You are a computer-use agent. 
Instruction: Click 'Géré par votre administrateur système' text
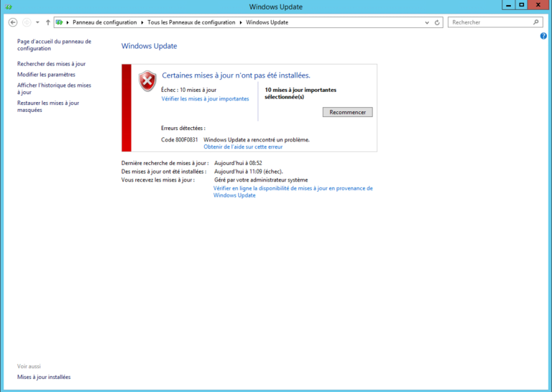[x=261, y=180]
